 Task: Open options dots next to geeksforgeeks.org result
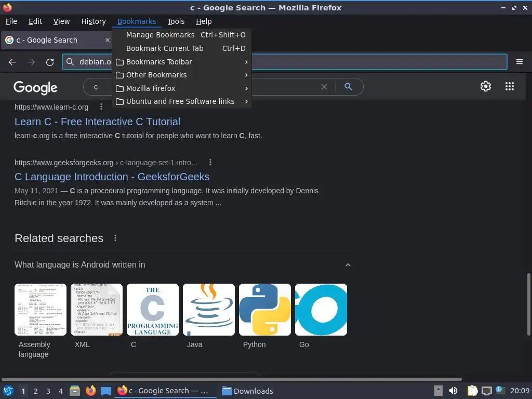pos(210,162)
